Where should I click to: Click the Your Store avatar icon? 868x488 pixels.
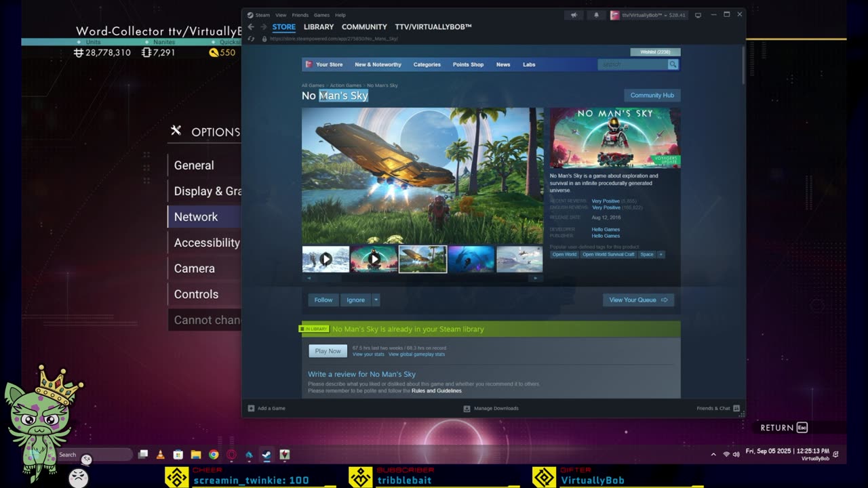[309, 64]
